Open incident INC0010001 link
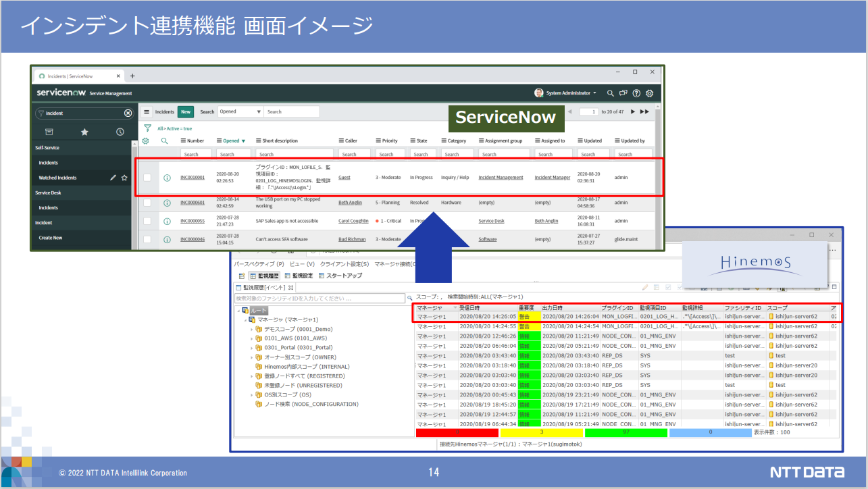The height and width of the screenshot is (489, 868). click(x=193, y=178)
